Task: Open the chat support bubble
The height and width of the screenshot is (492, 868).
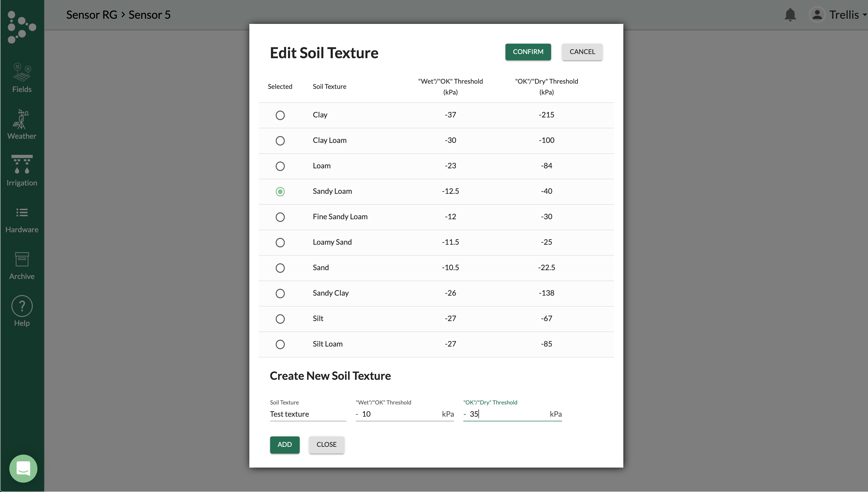Action: [x=23, y=468]
